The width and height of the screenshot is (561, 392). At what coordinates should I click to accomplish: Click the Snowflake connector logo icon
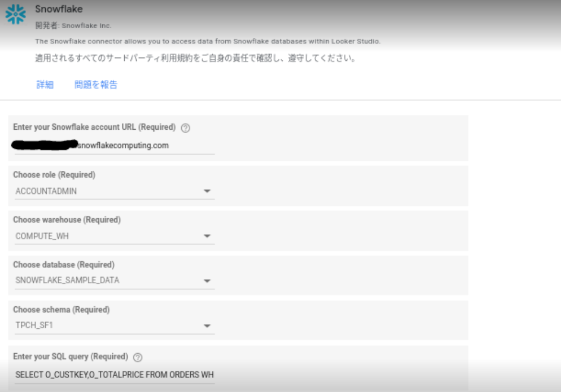click(x=16, y=14)
